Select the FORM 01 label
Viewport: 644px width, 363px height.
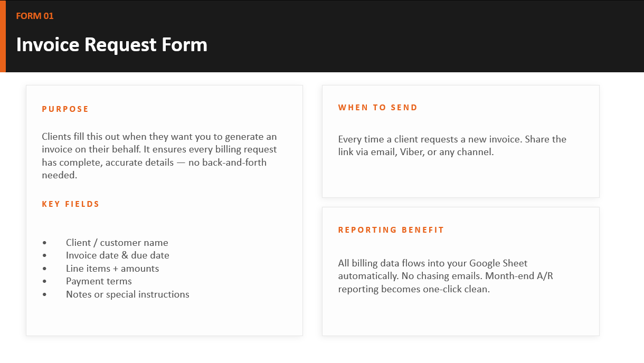[35, 16]
